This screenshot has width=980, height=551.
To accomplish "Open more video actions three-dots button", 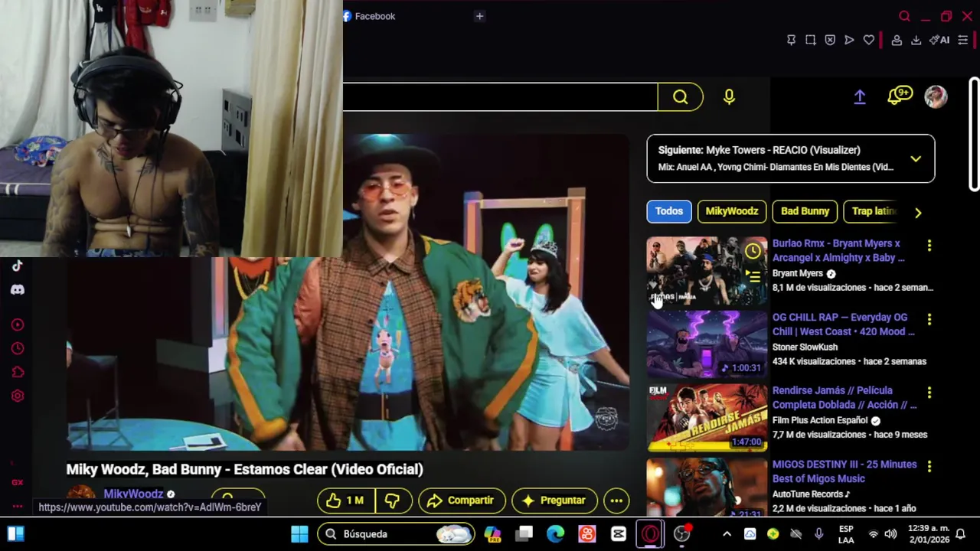I will coord(616,500).
